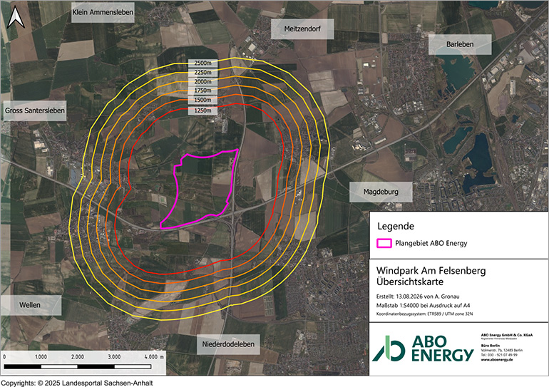Click the Klein Ammensleben place label
Viewport: 549px width, 392px height.
pos(103,12)
